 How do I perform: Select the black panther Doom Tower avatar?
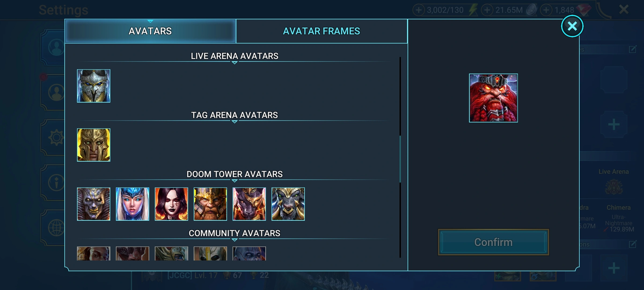pyautogui.click(x=249, y=204)
